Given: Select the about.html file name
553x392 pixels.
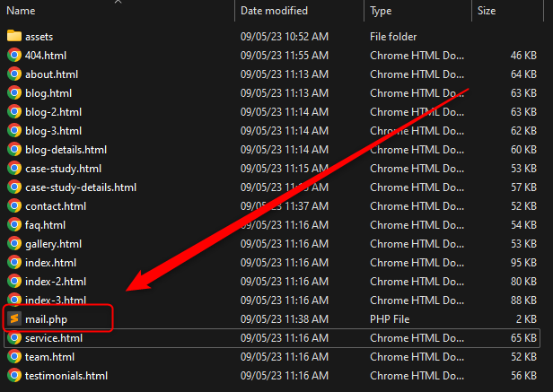Looking at the screenshot, I should tap(51, 74).
